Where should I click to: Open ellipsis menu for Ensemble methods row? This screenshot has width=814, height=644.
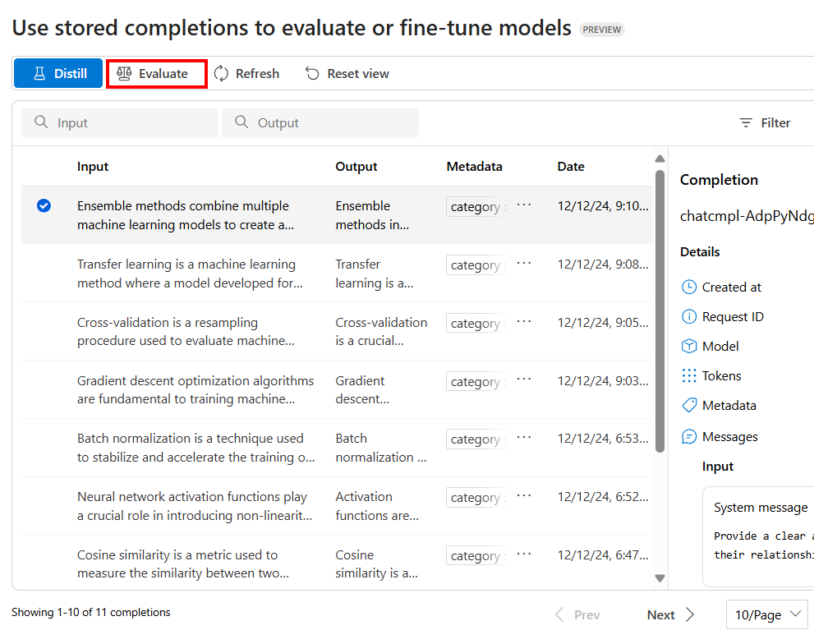pos(524,205)
